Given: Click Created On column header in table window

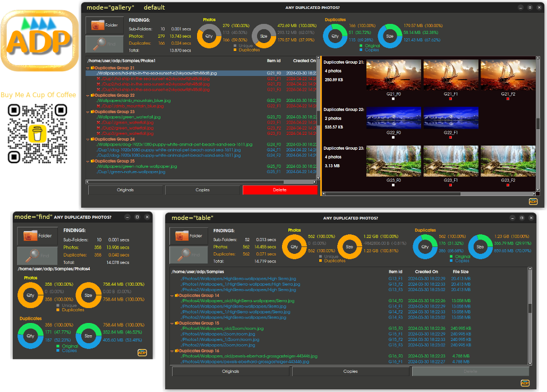Looking at the screenshot, I should pos(426,271).
